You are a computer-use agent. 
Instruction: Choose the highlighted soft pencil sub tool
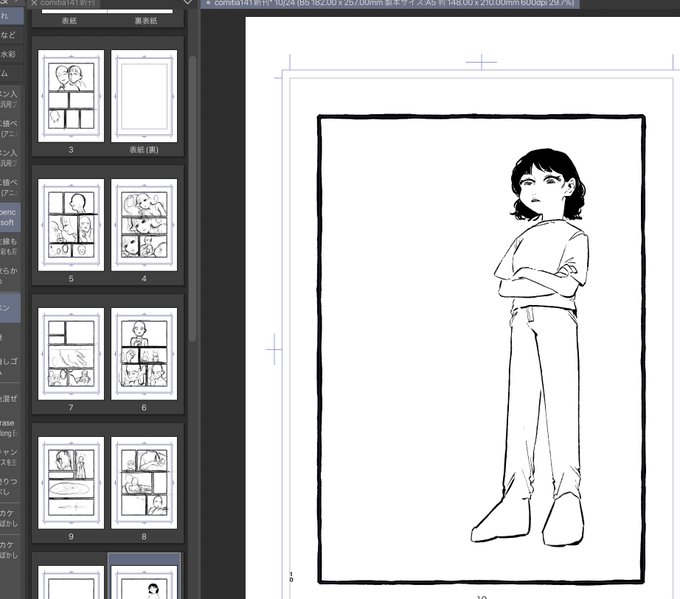(x=10, y=217)
